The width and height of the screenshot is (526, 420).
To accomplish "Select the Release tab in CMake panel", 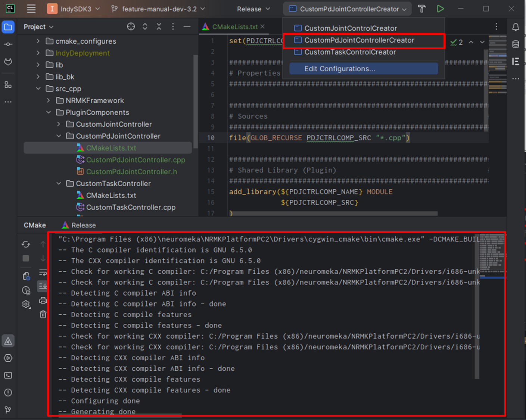I will tap(79, 225).
